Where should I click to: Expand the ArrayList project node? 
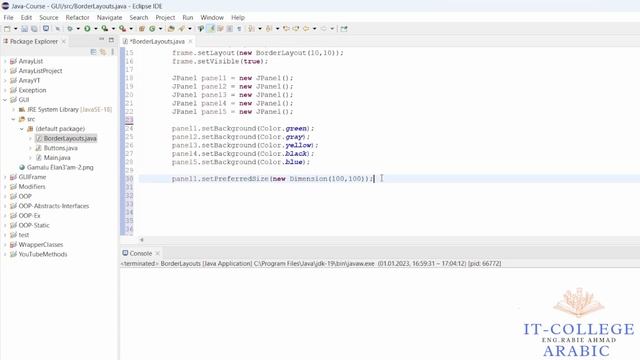[5, 61]
